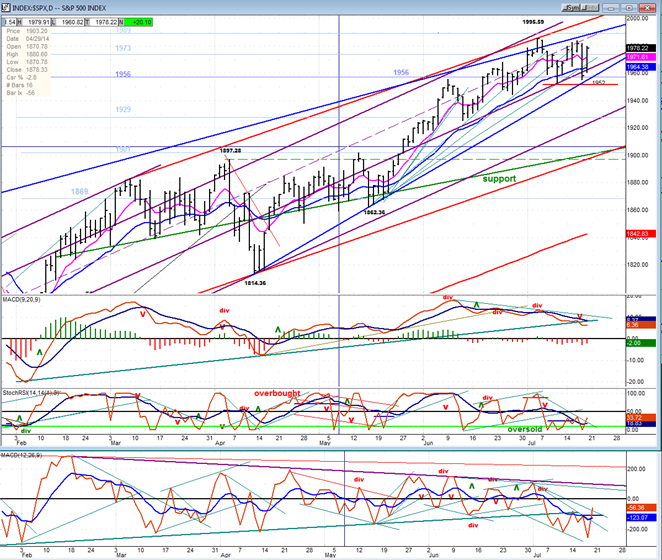Click the magenta 1971.81 moving average tag
662x560 pixels.
pos(640,57)
